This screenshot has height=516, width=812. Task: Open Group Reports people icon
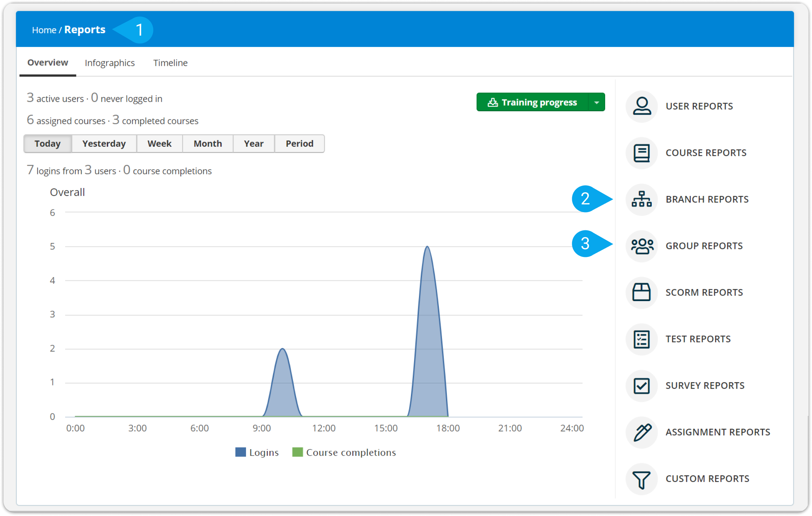pyautogui.click(x=642, y=246)
